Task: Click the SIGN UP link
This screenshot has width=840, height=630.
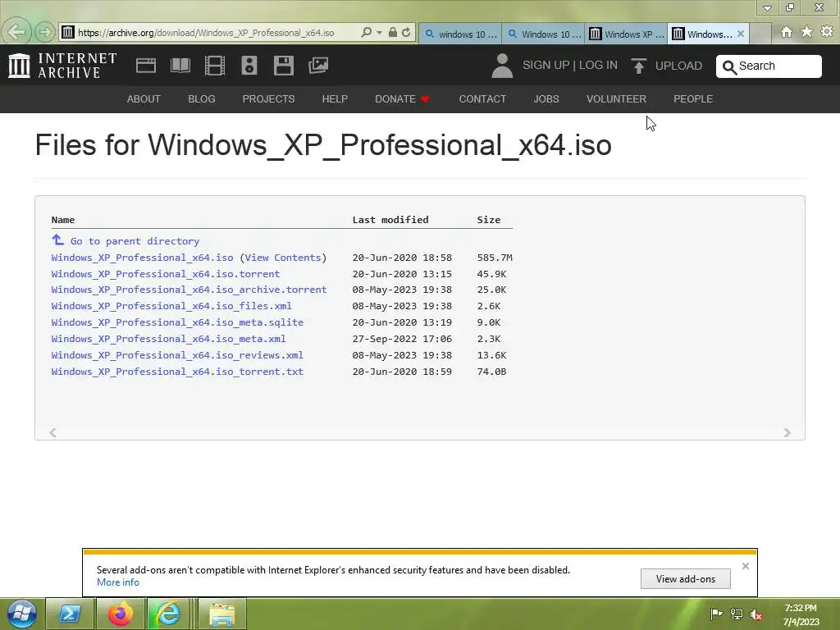Action: click(x=546, y=65)
